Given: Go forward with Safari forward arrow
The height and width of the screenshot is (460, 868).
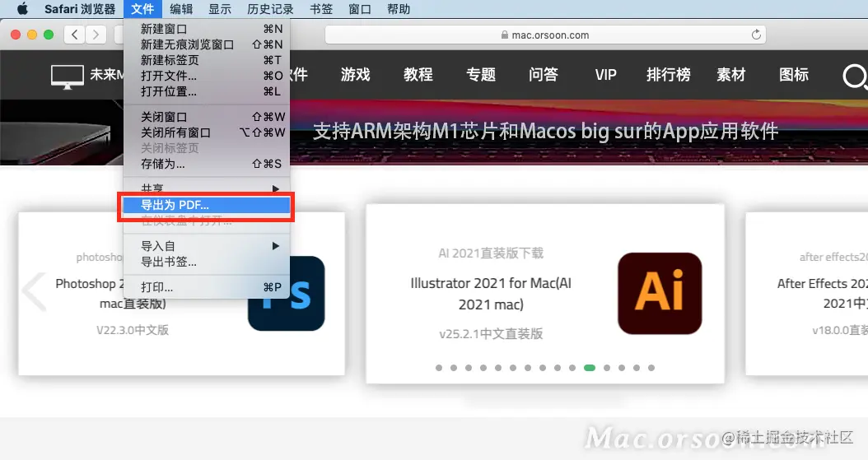Looking at the screenshot, I should (96, 35).
